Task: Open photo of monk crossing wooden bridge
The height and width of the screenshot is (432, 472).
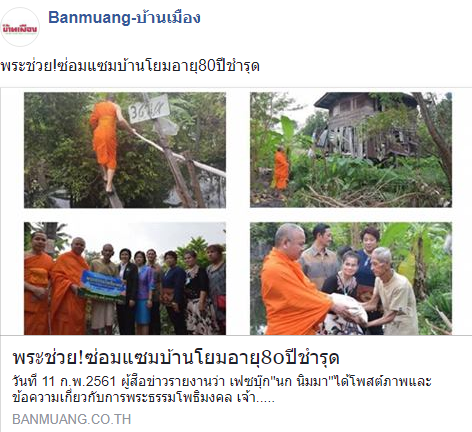Action: pyautogui.click(x=125, y=150)
